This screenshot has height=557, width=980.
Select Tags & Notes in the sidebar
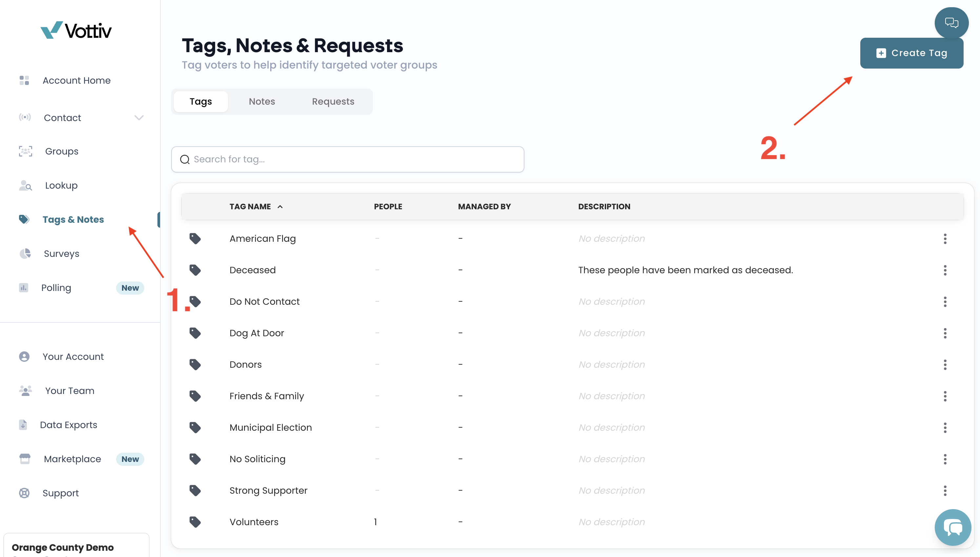point(73,219)
